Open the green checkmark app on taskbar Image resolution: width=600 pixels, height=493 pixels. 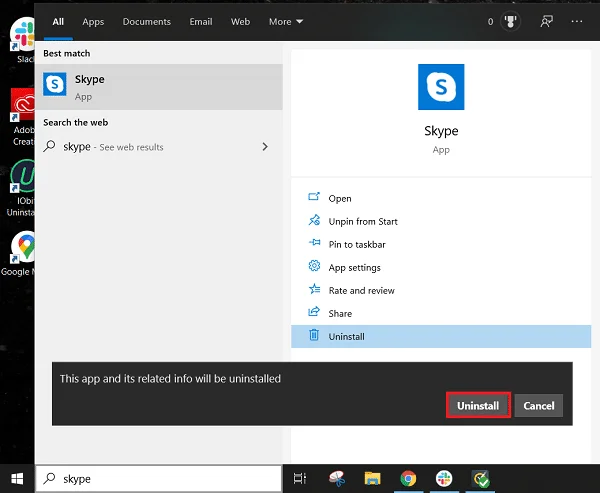point(480,478)
